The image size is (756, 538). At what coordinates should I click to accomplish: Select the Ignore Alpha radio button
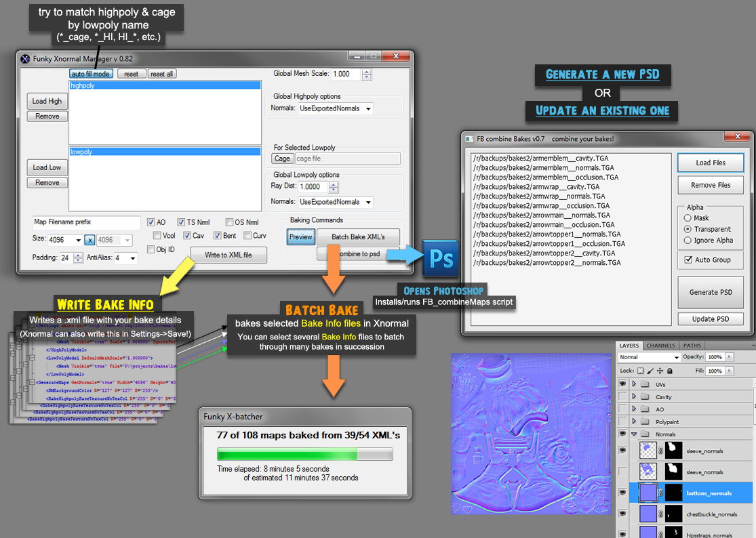(688, 241)
